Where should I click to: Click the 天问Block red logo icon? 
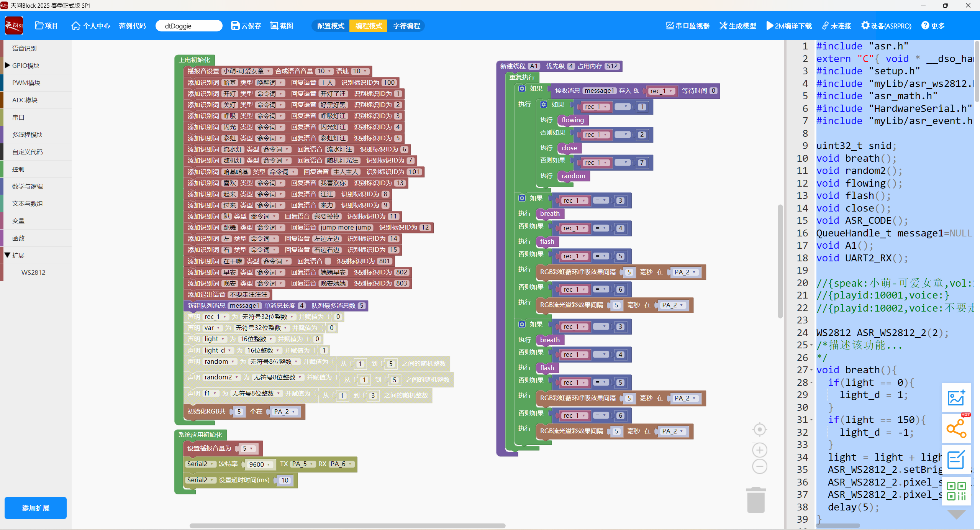click(14, 26)
